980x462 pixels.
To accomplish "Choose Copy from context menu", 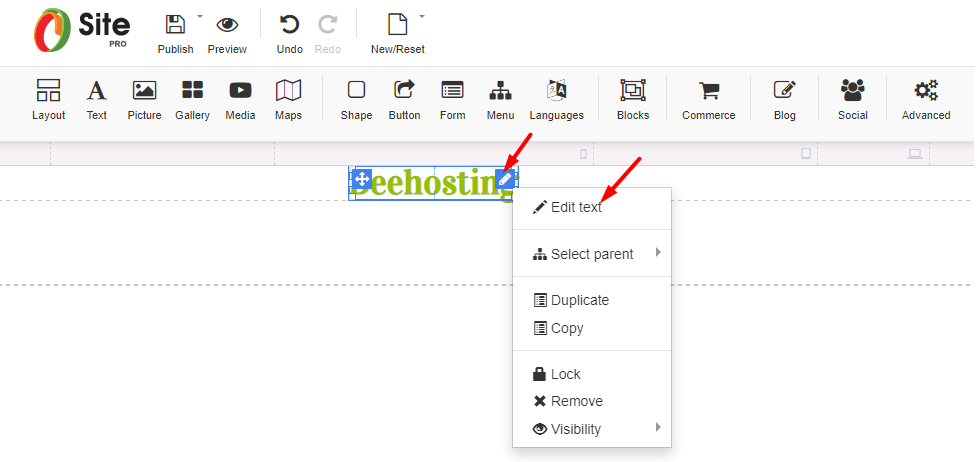I will (x=592, y=328).
